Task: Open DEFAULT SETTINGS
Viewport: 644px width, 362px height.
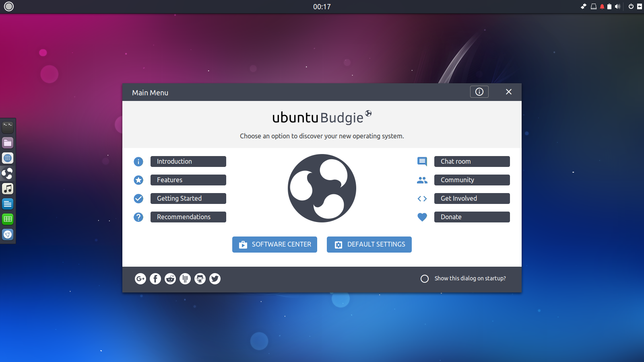Action: [369, 245]
